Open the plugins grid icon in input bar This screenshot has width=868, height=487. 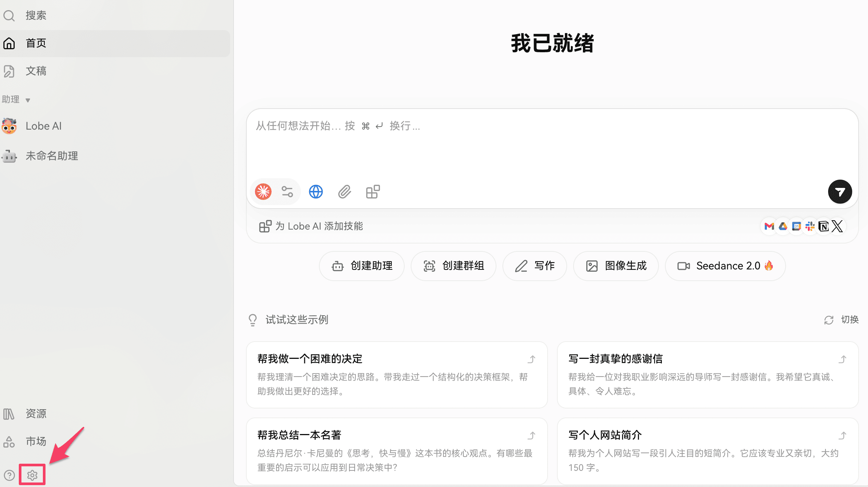pyautogui.click(x=372, y=191)
